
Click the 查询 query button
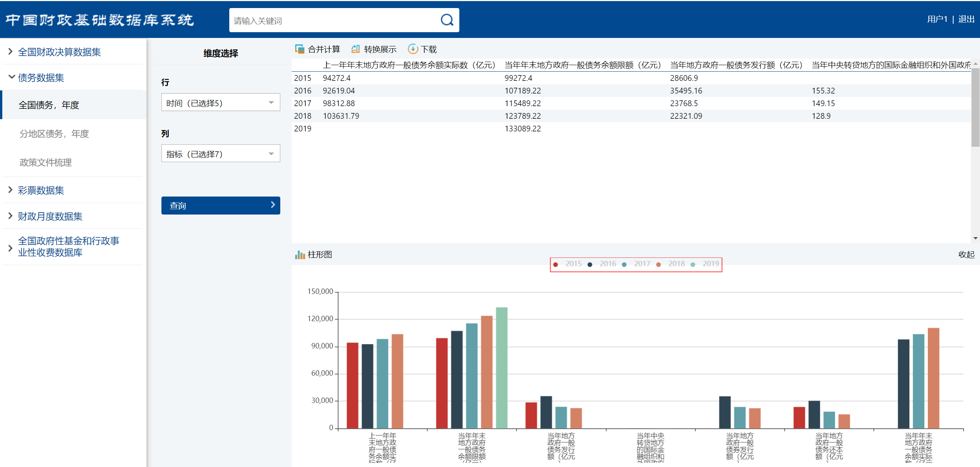coord(220,205)
